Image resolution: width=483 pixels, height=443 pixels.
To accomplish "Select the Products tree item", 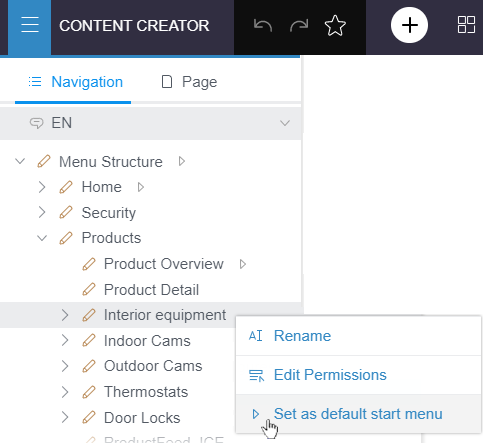I will click(111, 238).
